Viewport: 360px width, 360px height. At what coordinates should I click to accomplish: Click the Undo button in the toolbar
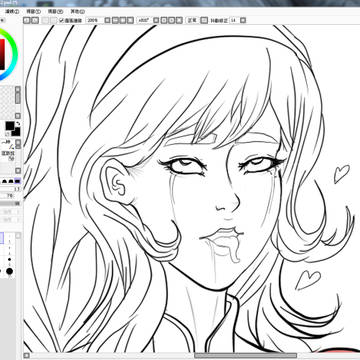point(27,20)
